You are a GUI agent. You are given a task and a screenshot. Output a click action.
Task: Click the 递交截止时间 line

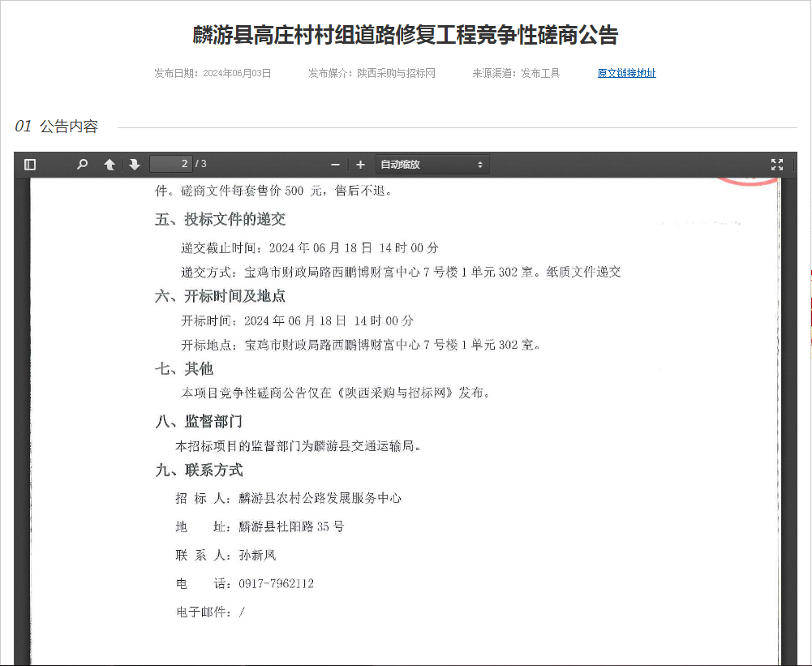pos(310,248)
